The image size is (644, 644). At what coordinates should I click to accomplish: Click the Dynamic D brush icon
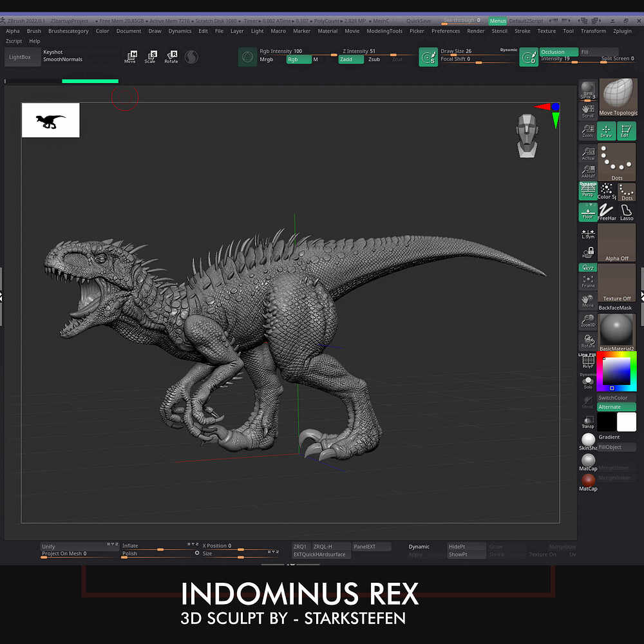(x=529, y=57)
